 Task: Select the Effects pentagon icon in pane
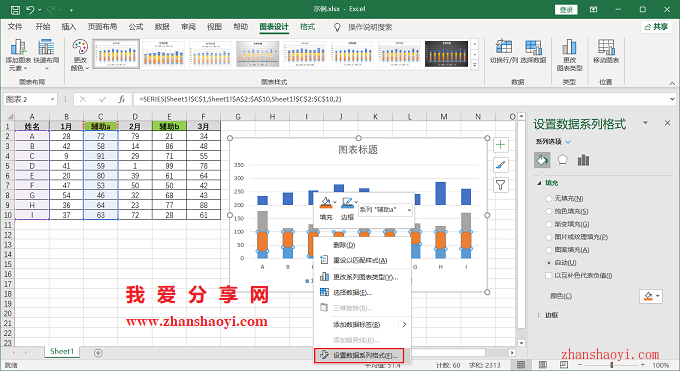[x=562, y=160]
